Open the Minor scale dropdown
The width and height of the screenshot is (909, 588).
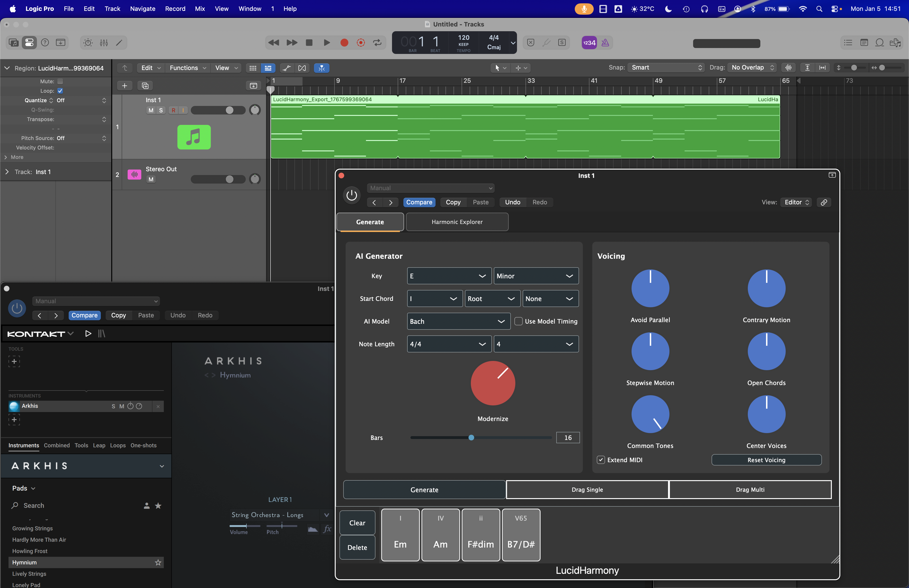[x=536, y=276]
